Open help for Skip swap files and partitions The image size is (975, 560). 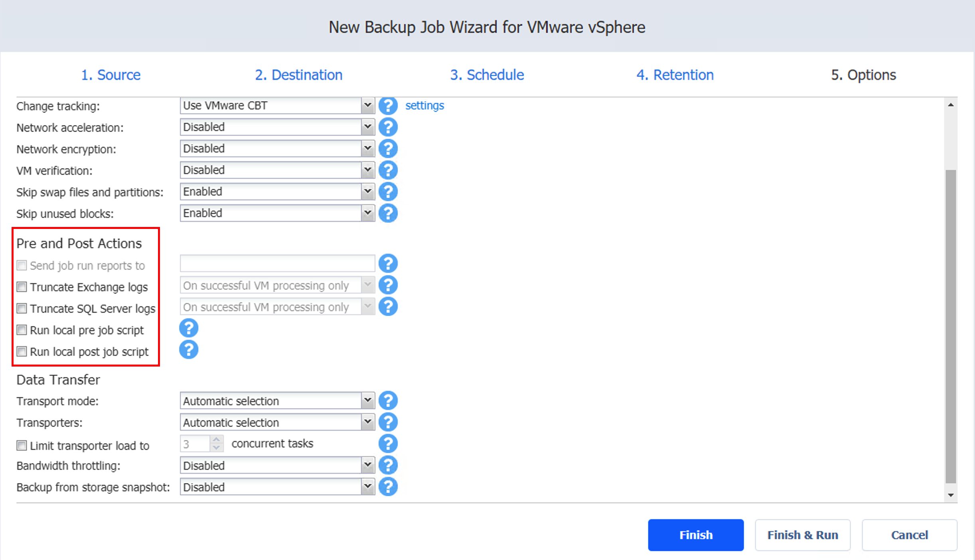tap(388, 192)
